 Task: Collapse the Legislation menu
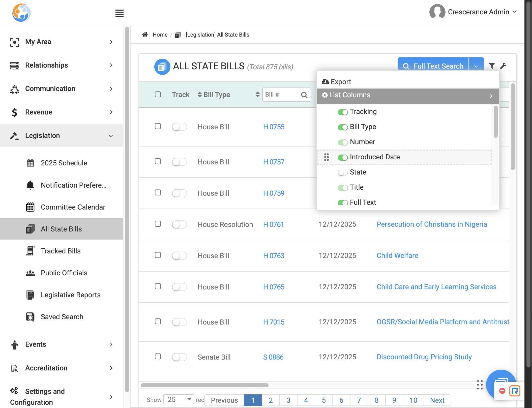(x=62, y=136)
